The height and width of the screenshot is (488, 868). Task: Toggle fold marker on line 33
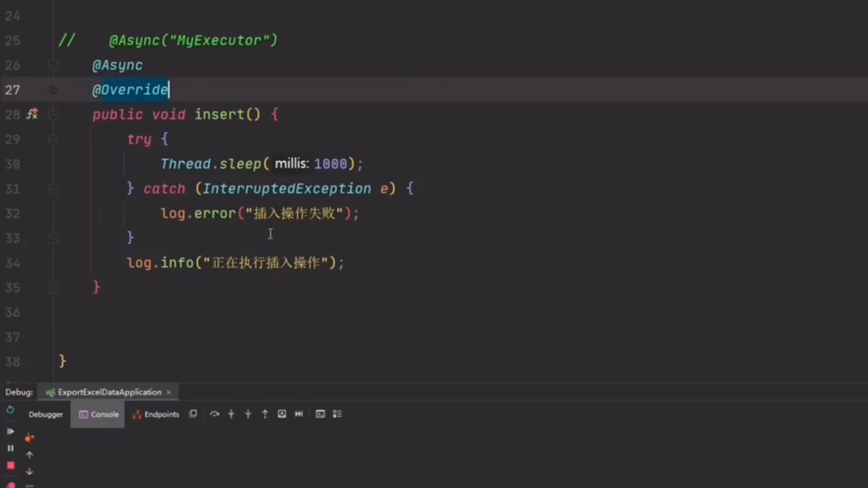[53, 238]
